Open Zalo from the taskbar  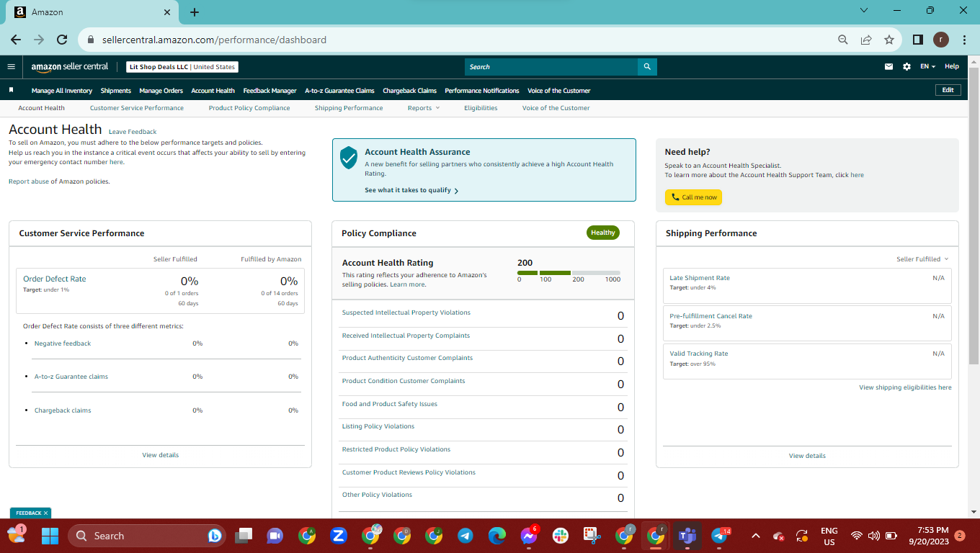[x=339, y=536]
